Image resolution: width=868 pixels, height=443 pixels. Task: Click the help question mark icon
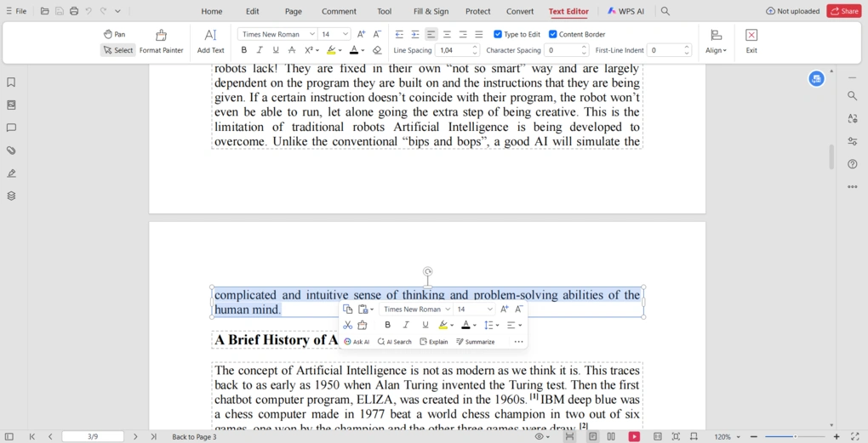[853, 164]
